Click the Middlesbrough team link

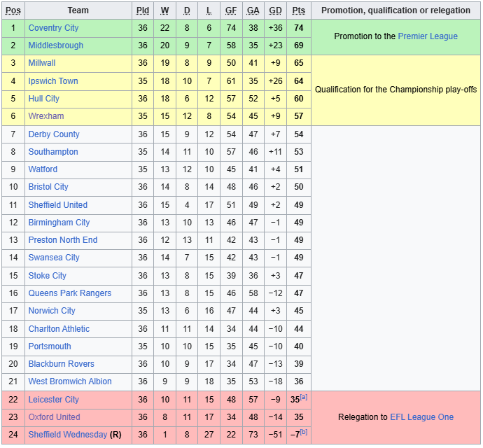click(55, 45)
